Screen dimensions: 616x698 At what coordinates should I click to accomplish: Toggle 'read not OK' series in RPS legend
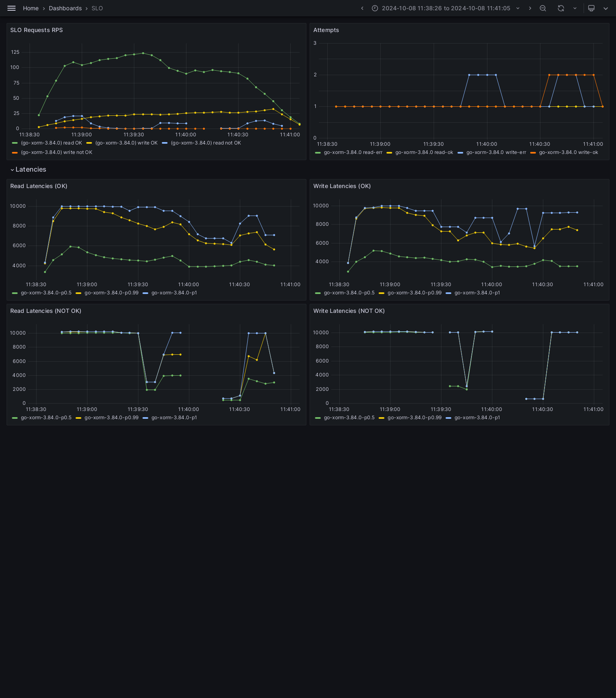click(x=206, y=143)
